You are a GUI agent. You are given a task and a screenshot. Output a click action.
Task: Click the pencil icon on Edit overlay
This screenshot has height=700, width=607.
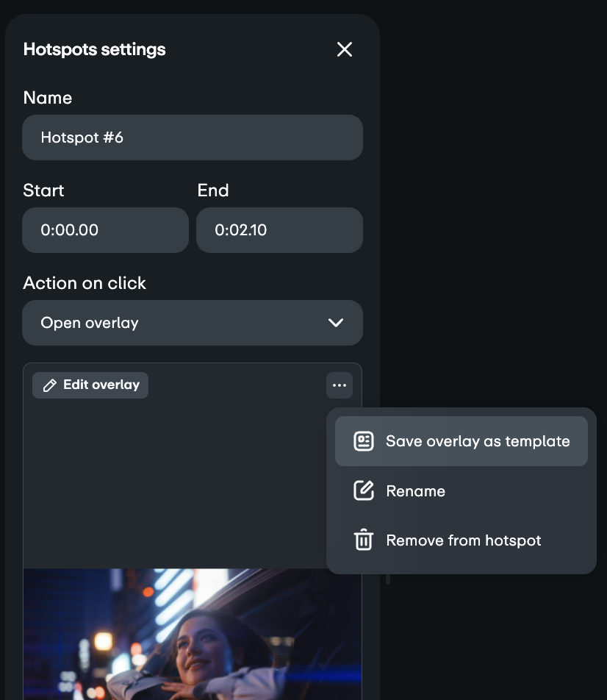click(50, 385)
